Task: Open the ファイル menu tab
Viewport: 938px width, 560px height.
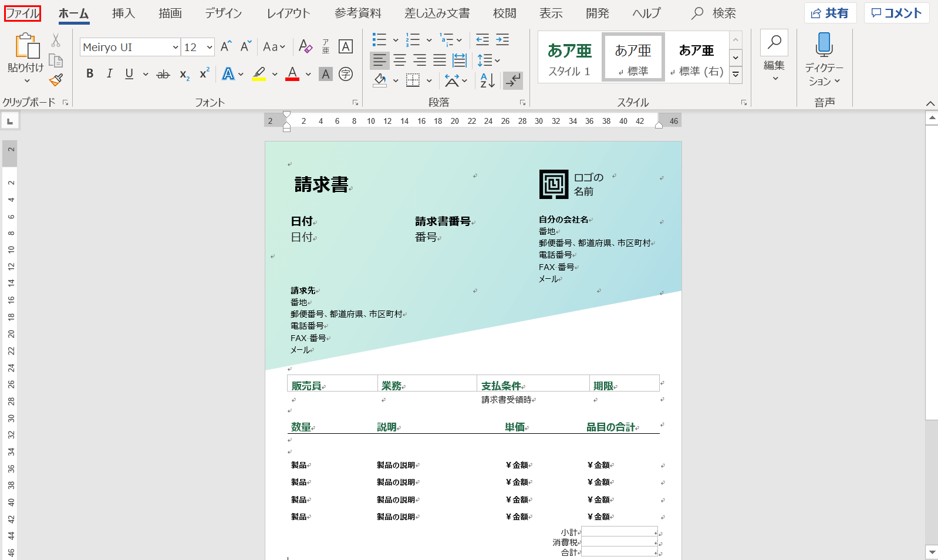Action: click(22, 13)
